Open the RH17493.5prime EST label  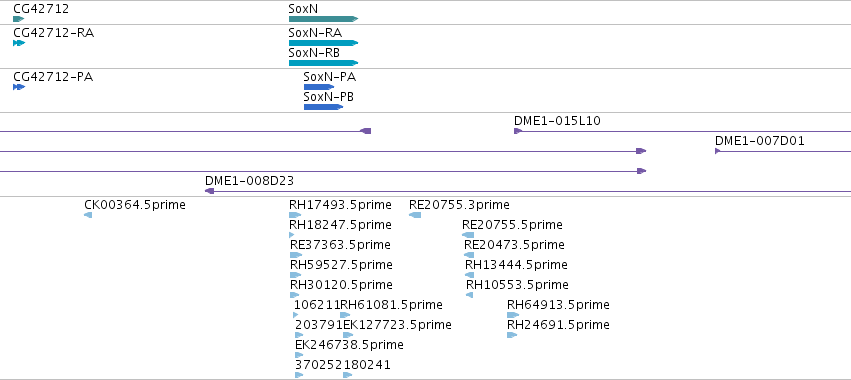tap(340, 205)
